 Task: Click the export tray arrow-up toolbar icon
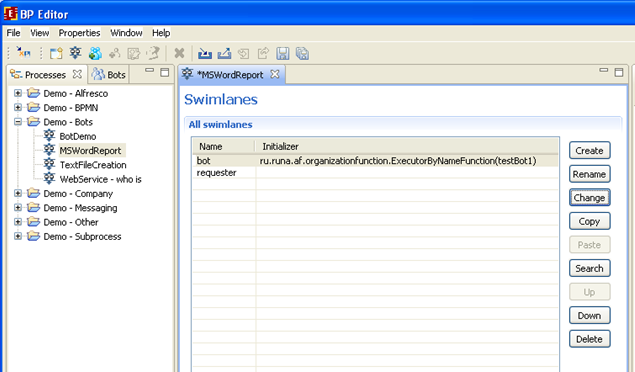point(224,53)
